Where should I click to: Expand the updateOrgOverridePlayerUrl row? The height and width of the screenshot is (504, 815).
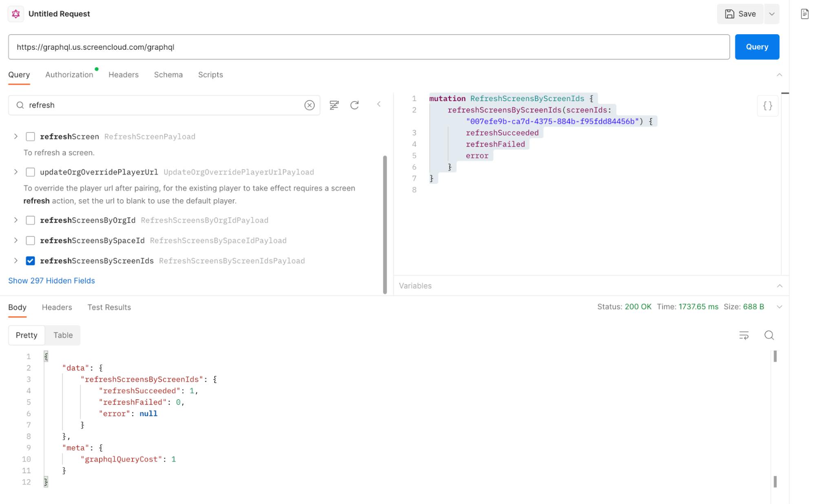coord(16,172)
